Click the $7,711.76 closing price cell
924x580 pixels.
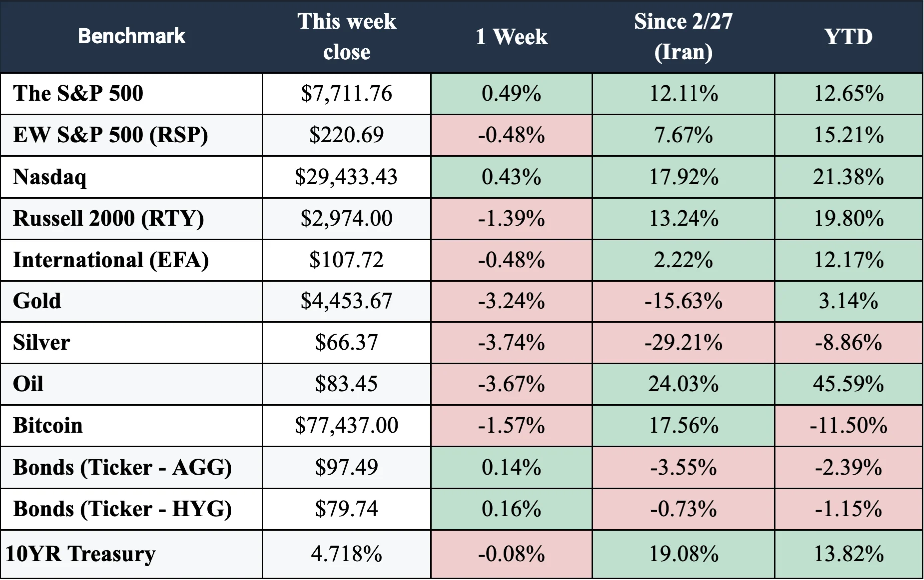[347, 94]
